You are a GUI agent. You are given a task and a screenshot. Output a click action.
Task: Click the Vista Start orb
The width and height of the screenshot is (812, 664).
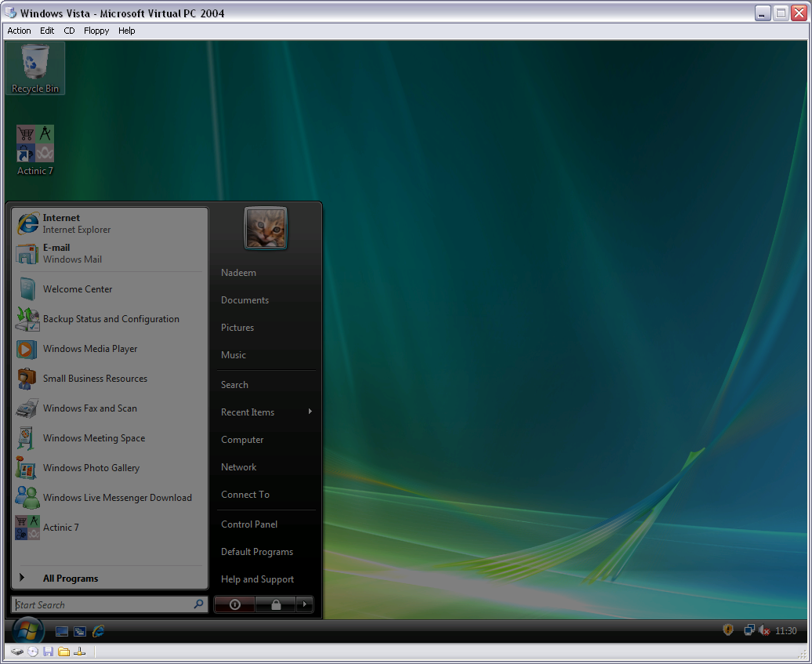[27, 630]
